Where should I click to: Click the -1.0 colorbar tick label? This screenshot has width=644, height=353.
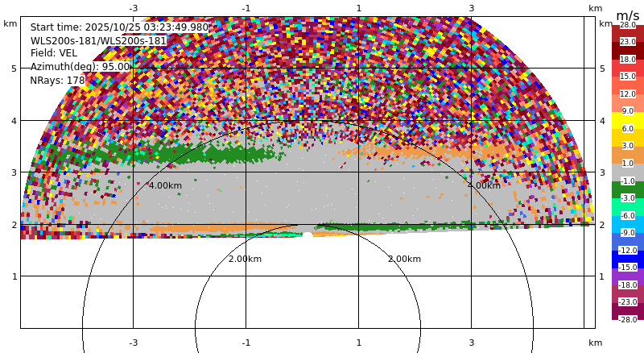[x=628, y=181]
